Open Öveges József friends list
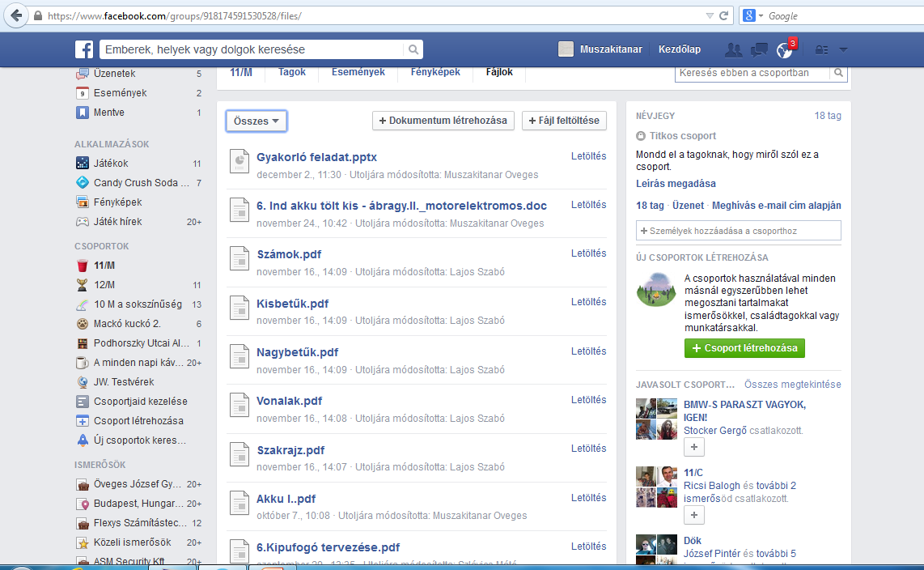The image size is (924, 570). coord(138,484)
